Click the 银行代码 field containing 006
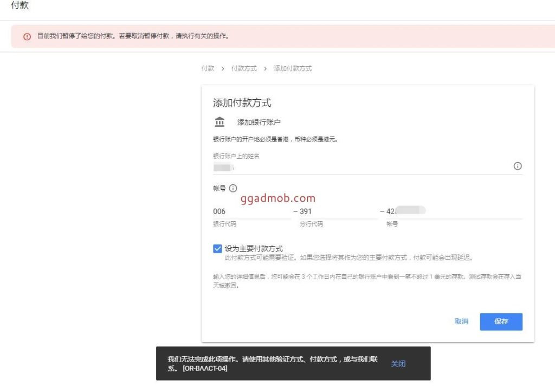This screenshot has height=392, width=555. 249,211
